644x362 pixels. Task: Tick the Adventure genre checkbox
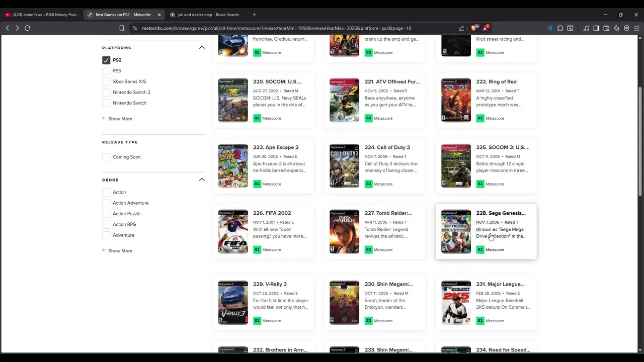106,235
